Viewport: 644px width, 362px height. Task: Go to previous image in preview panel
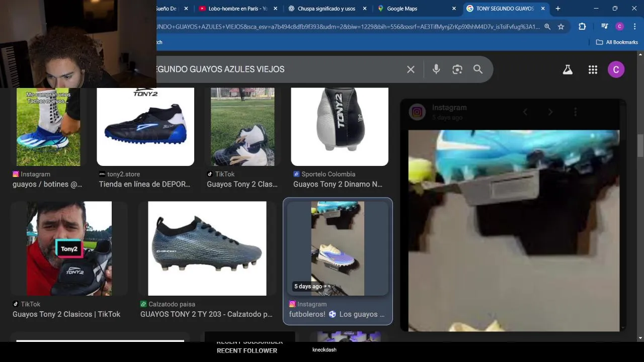pos(525,112)
